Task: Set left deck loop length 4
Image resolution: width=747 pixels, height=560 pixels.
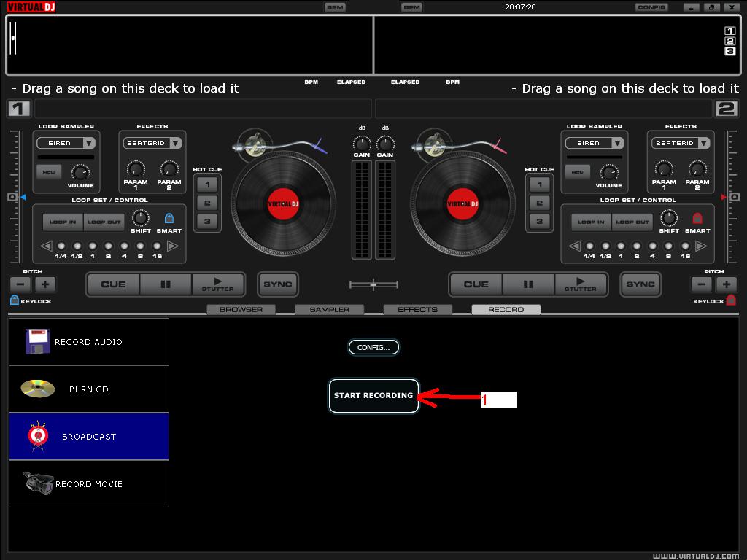Action: (124, 246)
